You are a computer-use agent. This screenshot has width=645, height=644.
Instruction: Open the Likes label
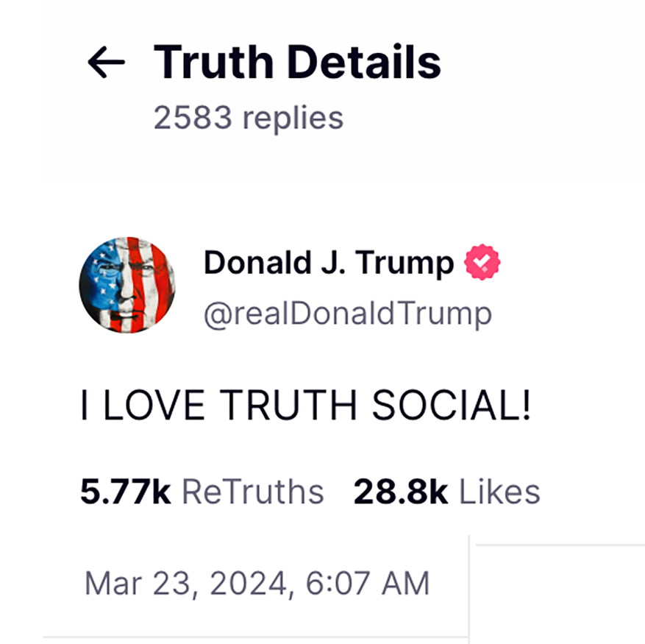[499, 492]
